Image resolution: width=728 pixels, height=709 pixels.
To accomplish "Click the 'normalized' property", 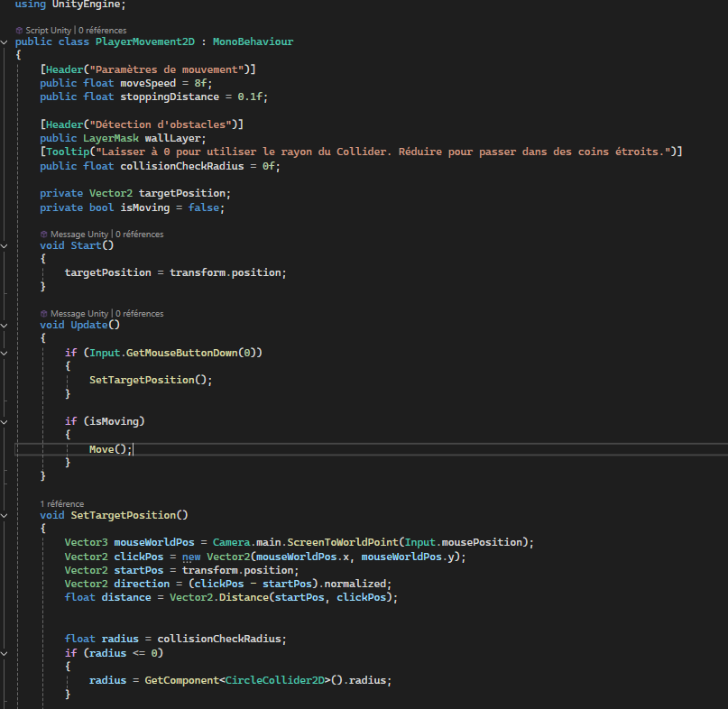I will click(355, 584).
